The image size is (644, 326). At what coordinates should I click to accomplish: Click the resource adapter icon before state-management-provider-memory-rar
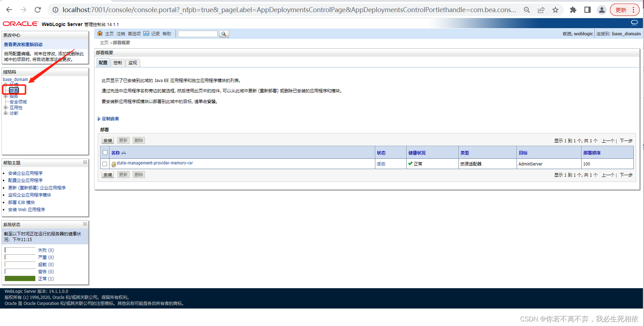[x=113, y=164]
